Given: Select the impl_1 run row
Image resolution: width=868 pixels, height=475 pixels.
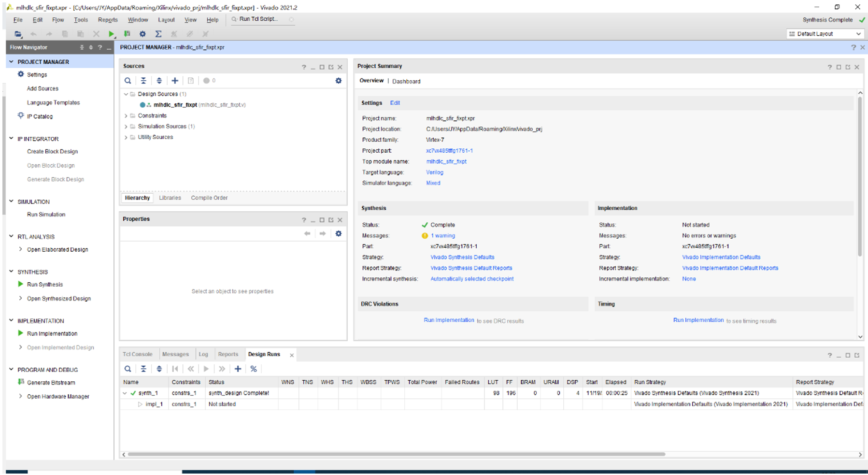Looking at the screenshot, I should [x=492, y=404].
